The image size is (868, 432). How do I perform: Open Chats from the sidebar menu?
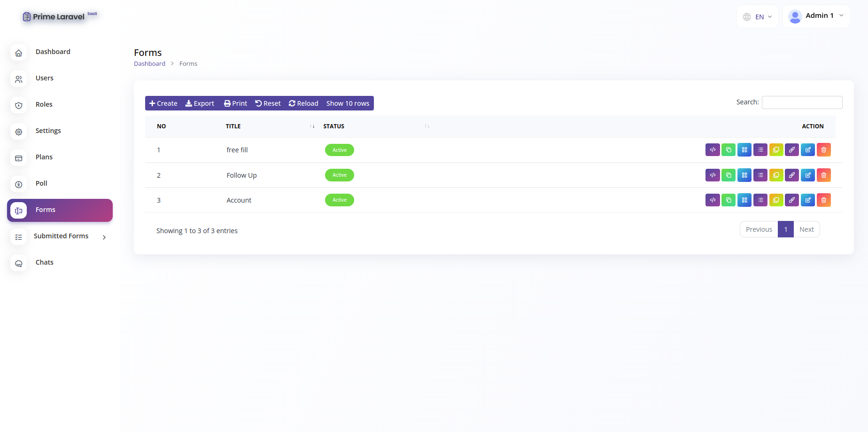45,262
